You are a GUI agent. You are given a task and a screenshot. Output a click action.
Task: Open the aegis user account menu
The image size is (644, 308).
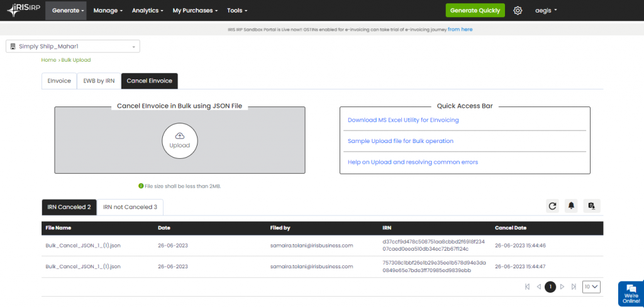pos(546,11)
